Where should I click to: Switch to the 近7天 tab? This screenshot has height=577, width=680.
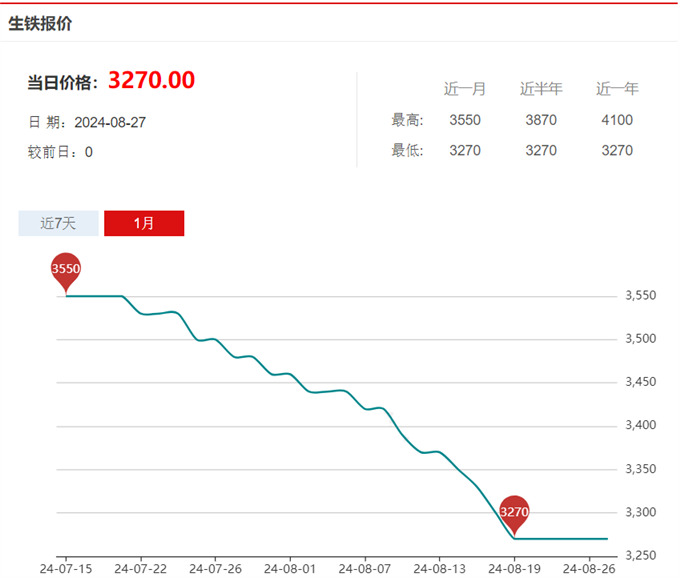(58, 223)
